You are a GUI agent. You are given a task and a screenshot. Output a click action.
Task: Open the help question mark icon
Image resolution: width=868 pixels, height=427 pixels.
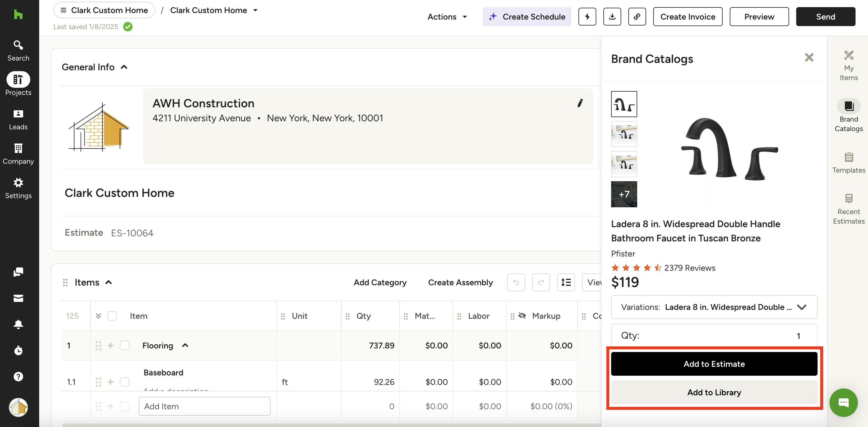pyautogui.click(x=18, y=377)
